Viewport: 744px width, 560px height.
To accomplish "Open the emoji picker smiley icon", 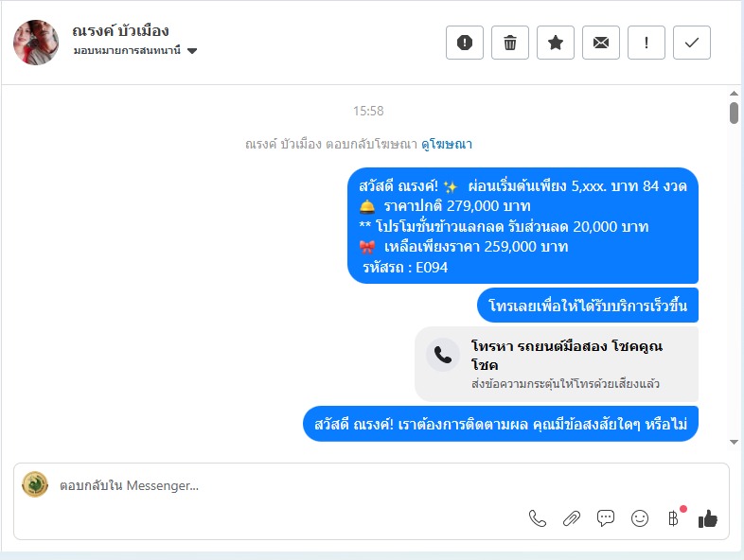I will click(x=640, y=518).
